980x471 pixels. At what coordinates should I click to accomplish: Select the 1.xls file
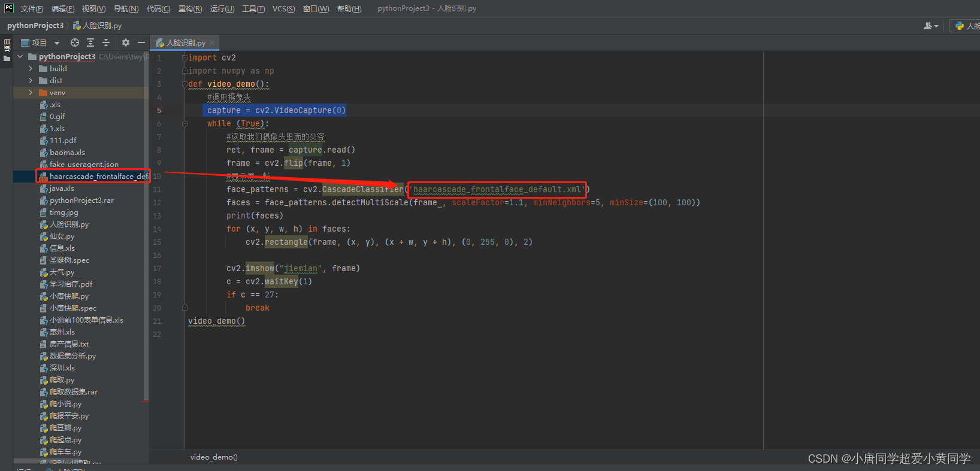tap(81, 129)
